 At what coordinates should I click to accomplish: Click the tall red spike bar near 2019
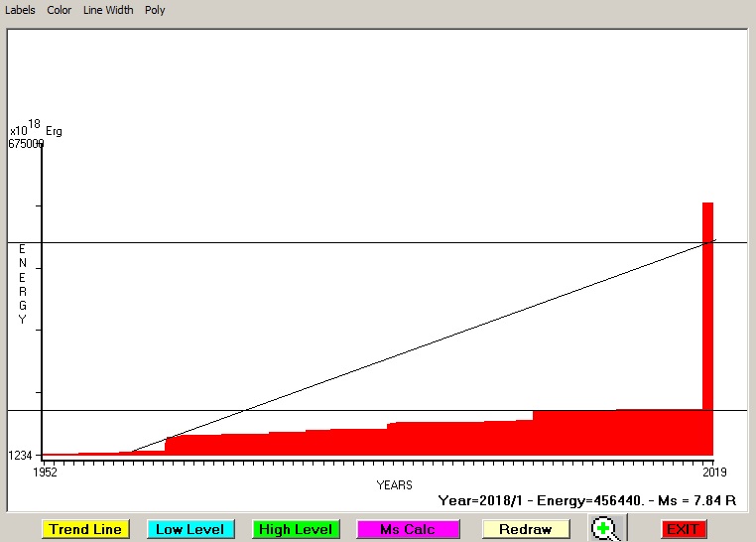[x=707, y=298]
